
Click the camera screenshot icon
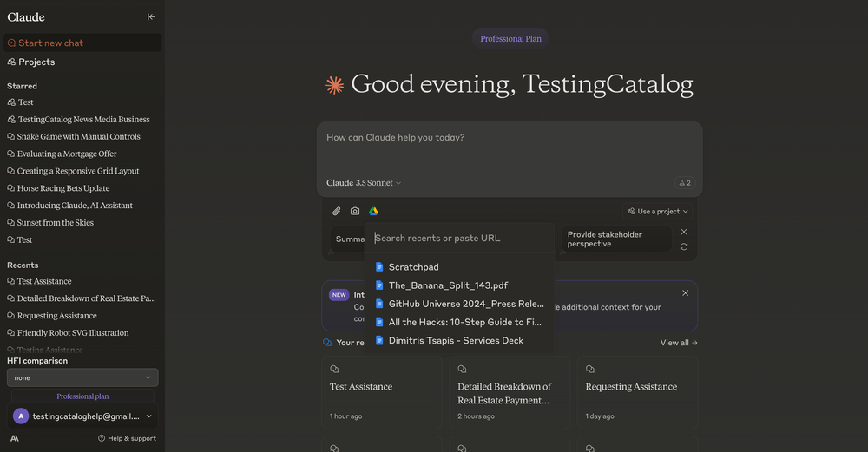(x=355, y=211)
